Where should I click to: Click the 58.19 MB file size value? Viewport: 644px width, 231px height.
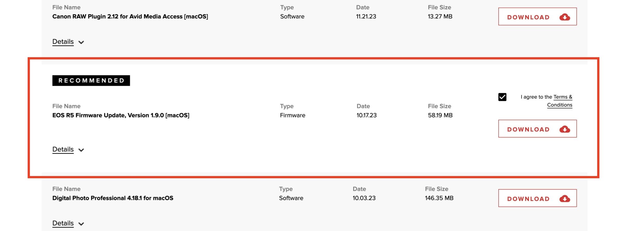440,115
